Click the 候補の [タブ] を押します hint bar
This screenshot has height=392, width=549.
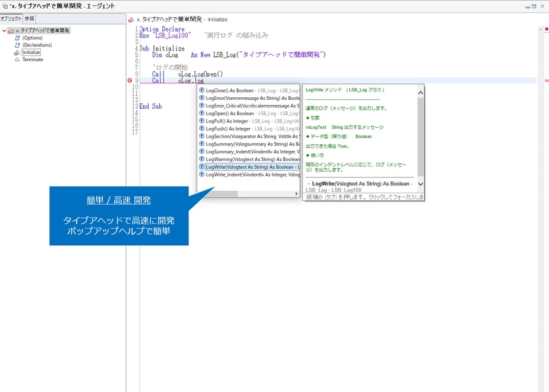[363, 197]
